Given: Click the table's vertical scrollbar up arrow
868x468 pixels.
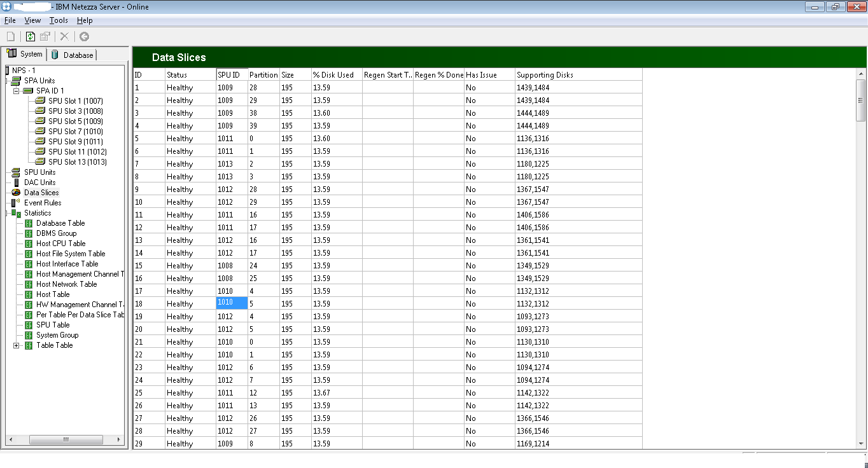Looking at the screenshot, I should 861,74.
